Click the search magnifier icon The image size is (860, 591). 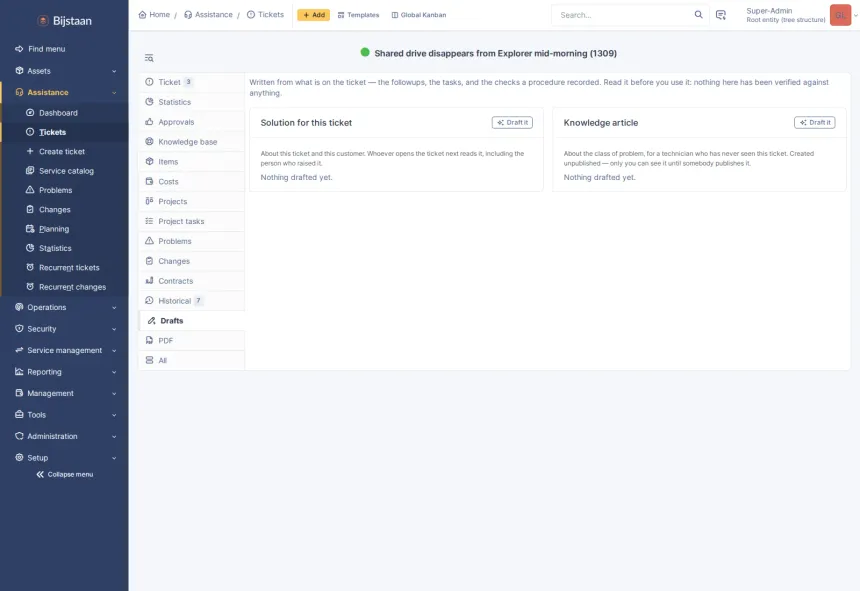pos(698,15)
